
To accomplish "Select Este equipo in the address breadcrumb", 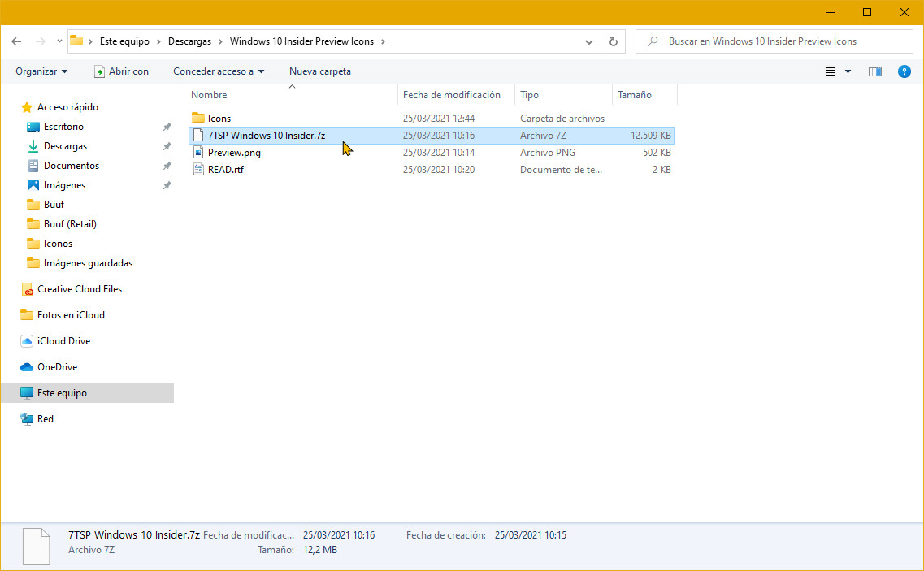I will tap(124, 41).
